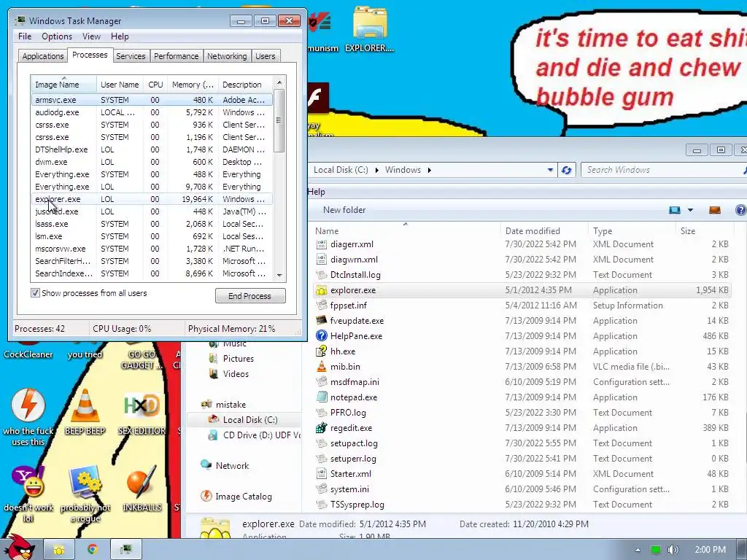Click the Search Windows input field
The image size is (747, 560).
[x=662, y=170]
